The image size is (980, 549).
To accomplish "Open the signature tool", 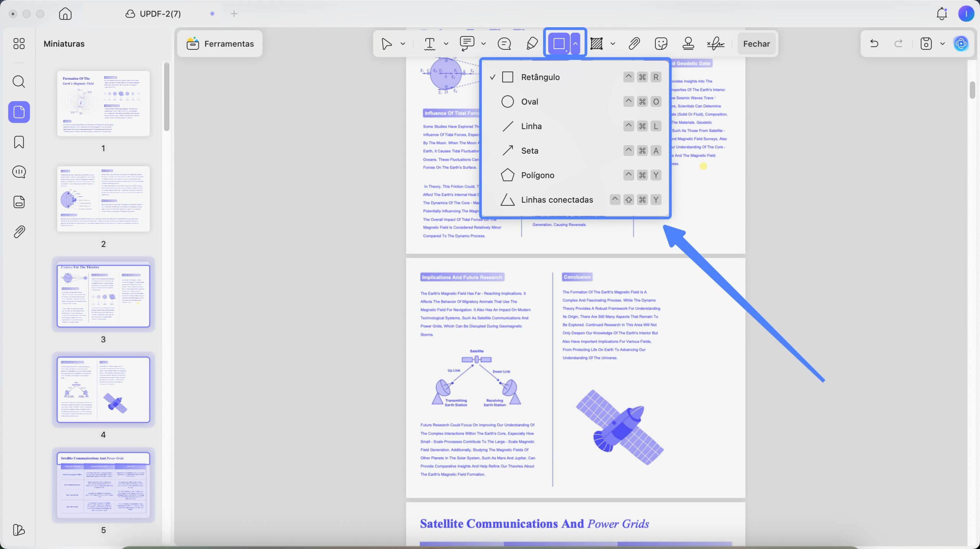I will point(715,44).
